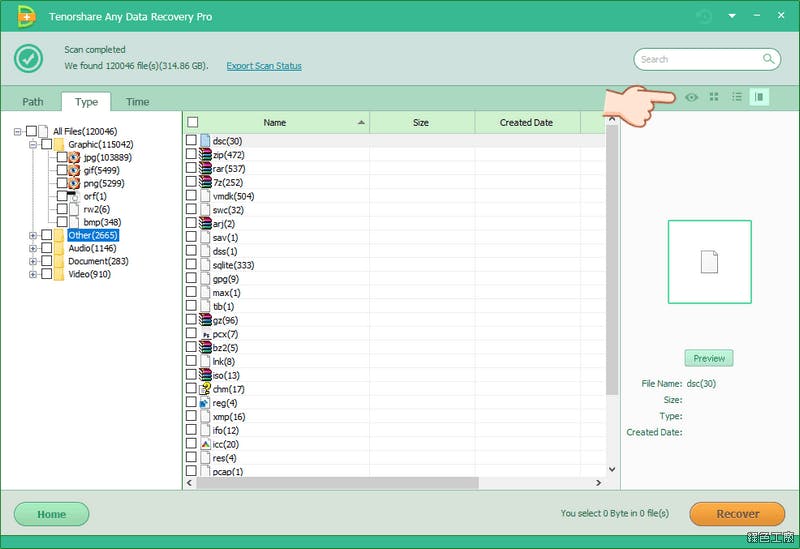Image resolution: width=800 pixels, height=549 pixels.
Task: Click the reg registry file icon
Action: pyautogui.click(x=205, y=403)
